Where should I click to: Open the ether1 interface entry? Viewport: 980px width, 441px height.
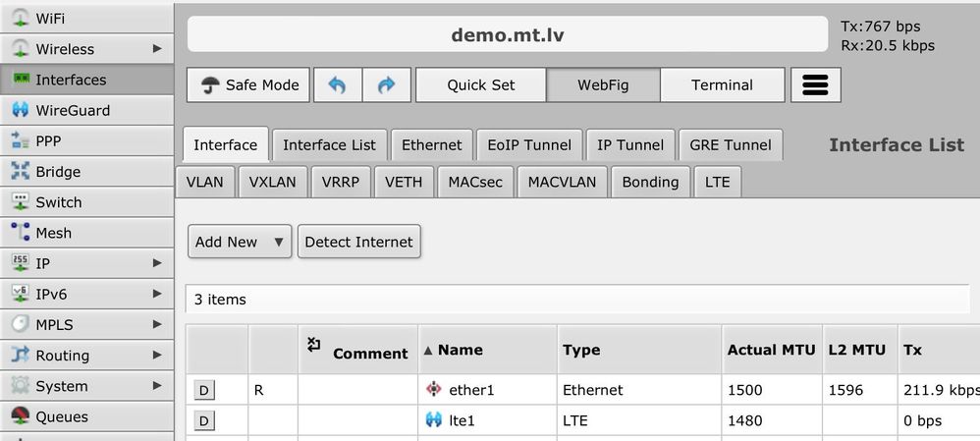471,390
